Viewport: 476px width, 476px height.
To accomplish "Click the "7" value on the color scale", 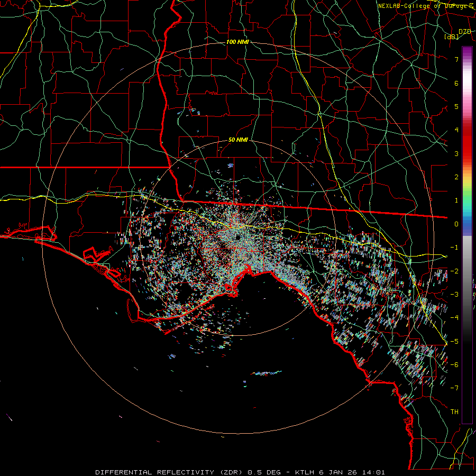I will 456,59.
